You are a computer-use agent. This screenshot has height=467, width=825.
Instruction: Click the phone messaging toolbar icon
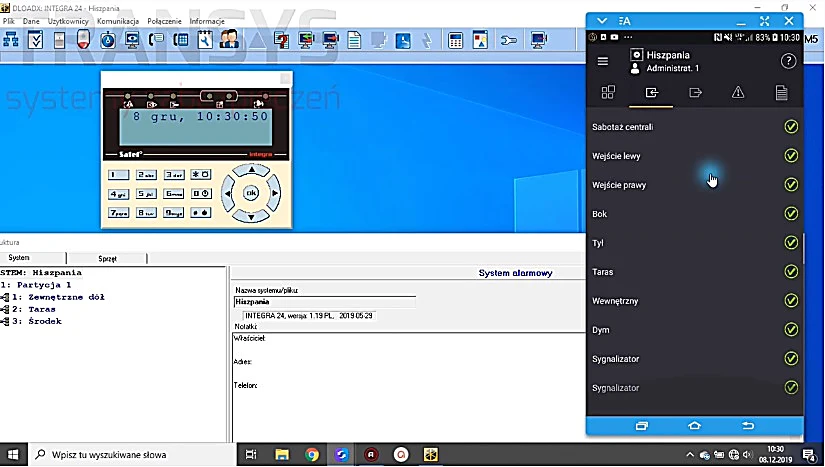point(156,40)
